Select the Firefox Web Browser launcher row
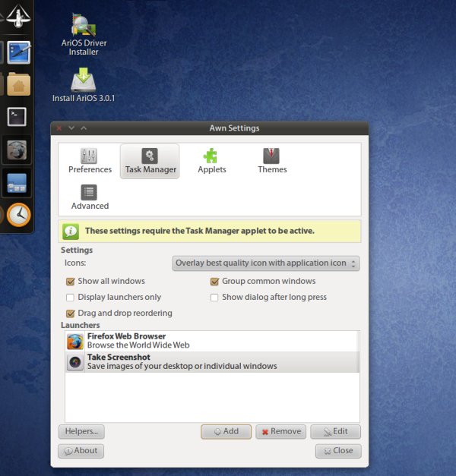Image resolution: width=456 pixels, height=476 pixels. coord(212,341)
